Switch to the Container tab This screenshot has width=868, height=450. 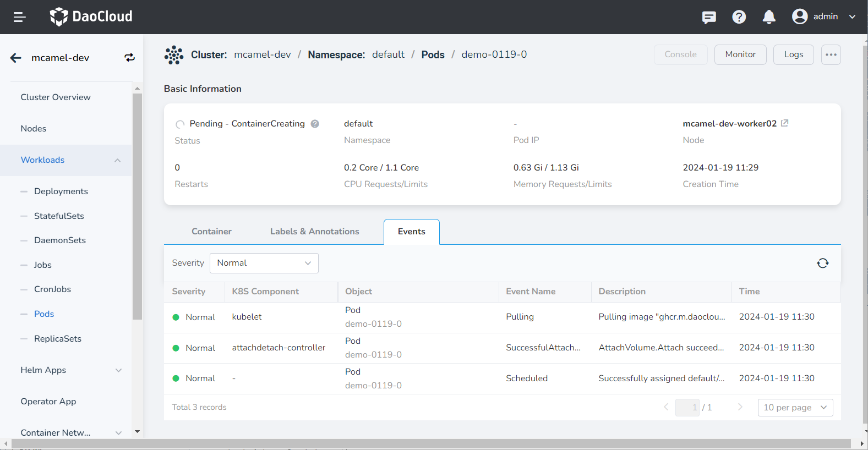[211, 232]
